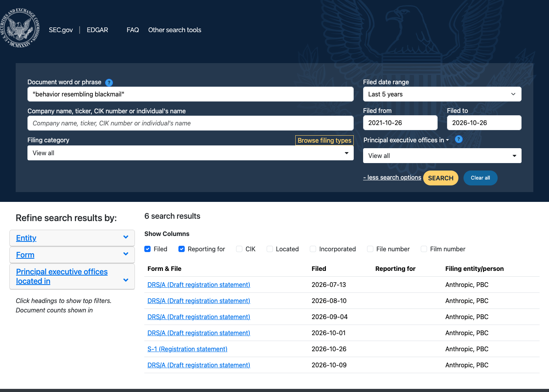Open the Filing category View all dropdown
This screenshot has width=549, height=392.
coord(191,153)
